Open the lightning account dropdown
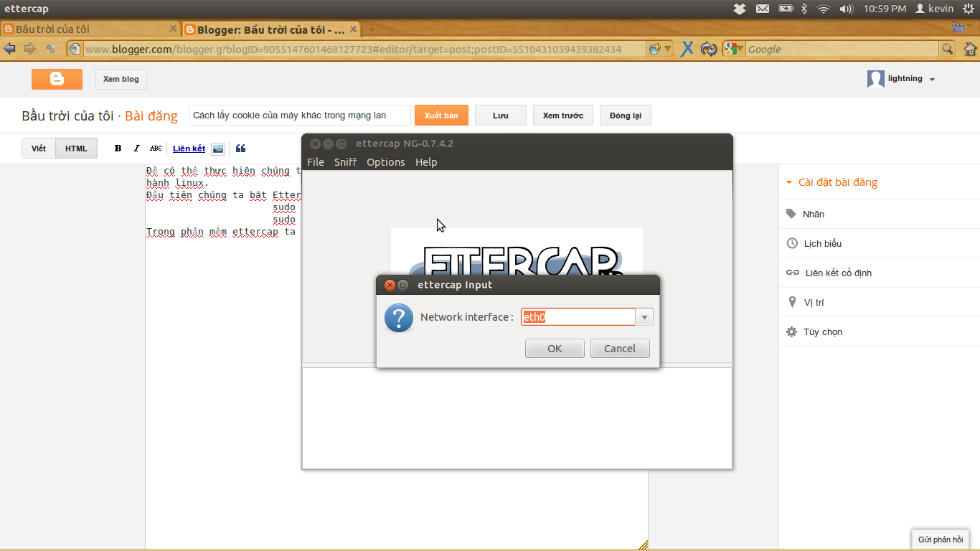 (932, 80)
